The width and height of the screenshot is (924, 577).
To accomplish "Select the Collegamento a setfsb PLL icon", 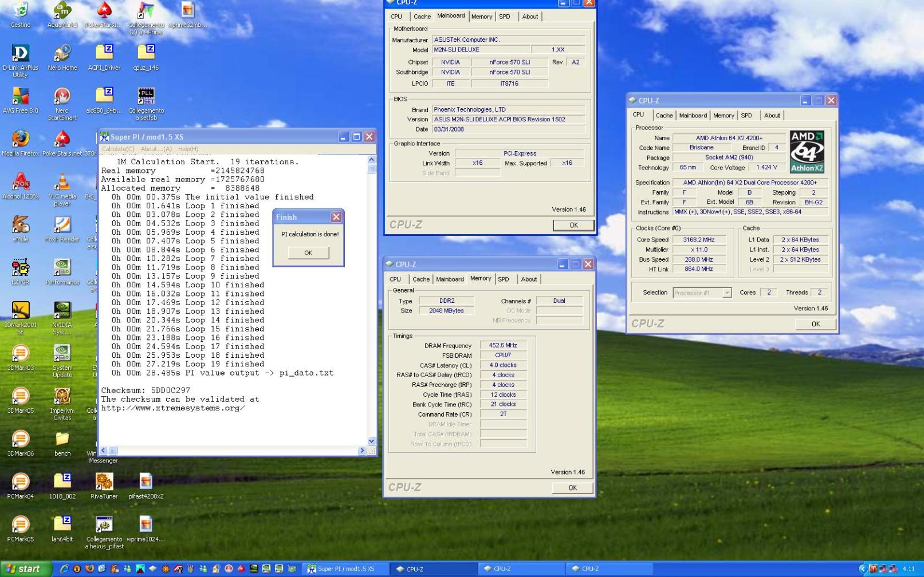I will (146, 104).
